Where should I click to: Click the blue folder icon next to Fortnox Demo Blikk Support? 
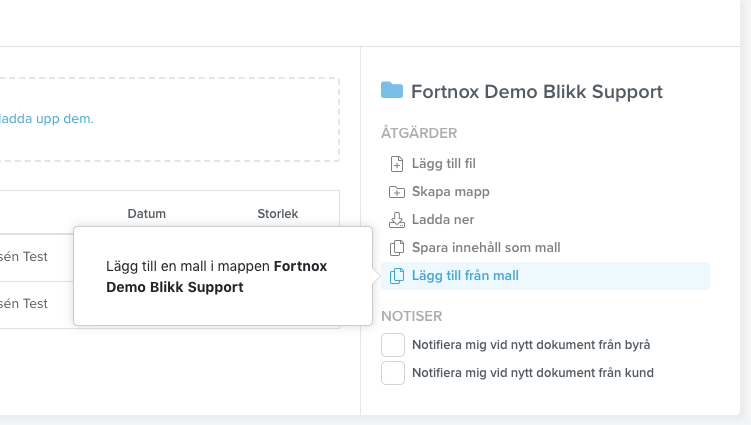coord(392,90)
